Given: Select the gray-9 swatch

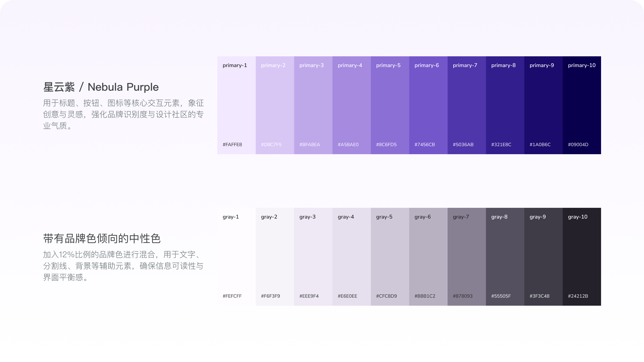Looking at the screenshot, I should pyautogui.click(x=544, y=257).
